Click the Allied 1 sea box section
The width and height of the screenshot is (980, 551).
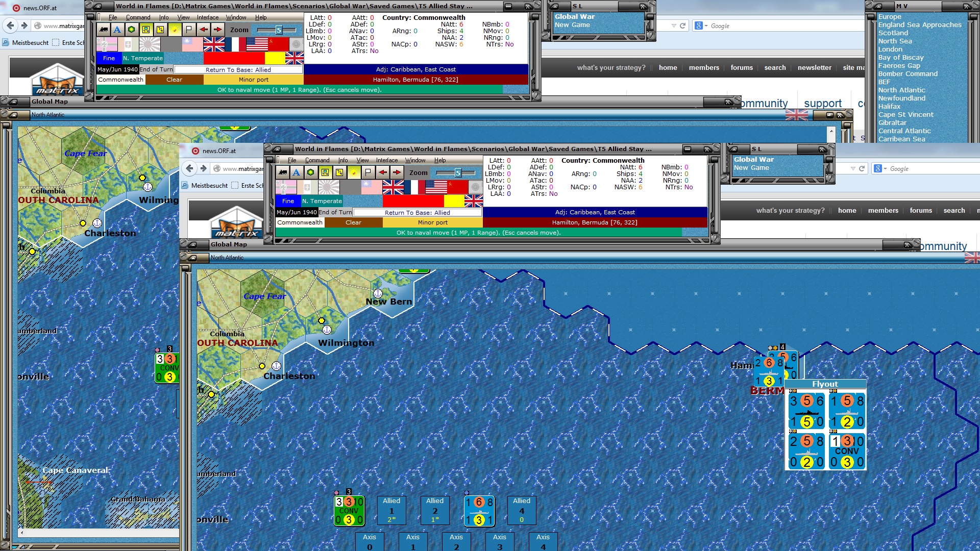[x=391, y=510]
